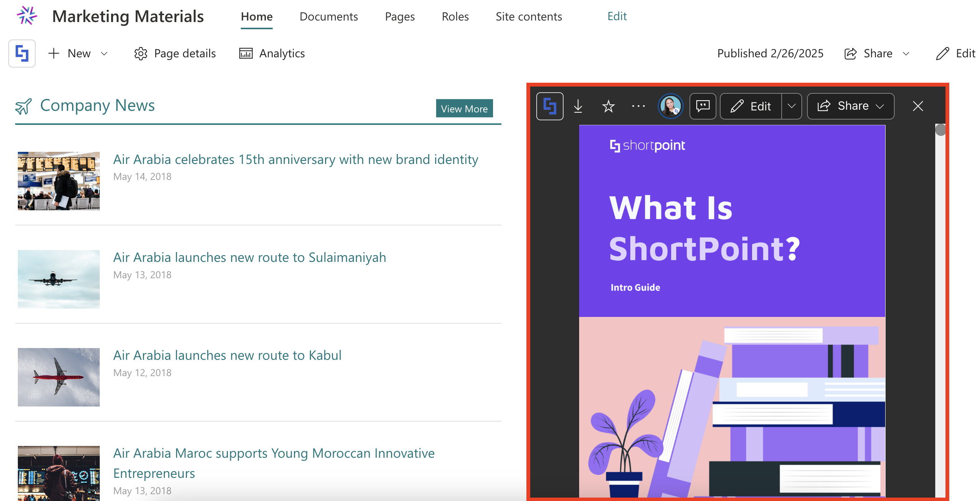The width and height of the screenshot is (980, 501).
Task: Expand the New menu chevron
Action: click(104, 54)
